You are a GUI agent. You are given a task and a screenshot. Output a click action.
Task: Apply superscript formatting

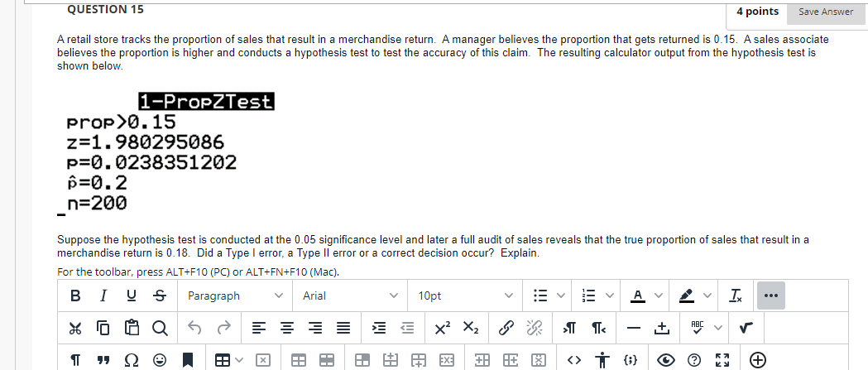click(x=443, y=329)
